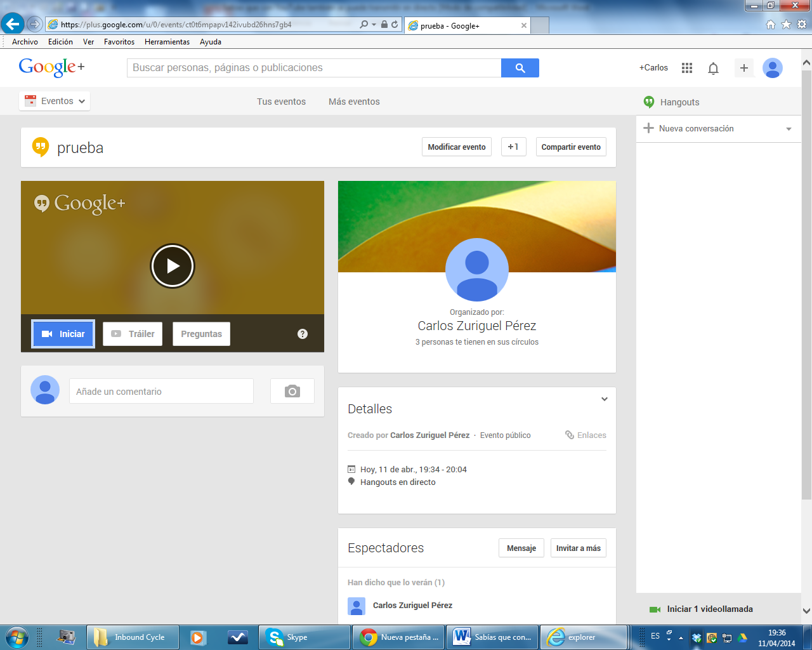Viewport: 812px width, 650px height.
Task: Expand the Eventos dropdown menu
Action: click(55, 101)
